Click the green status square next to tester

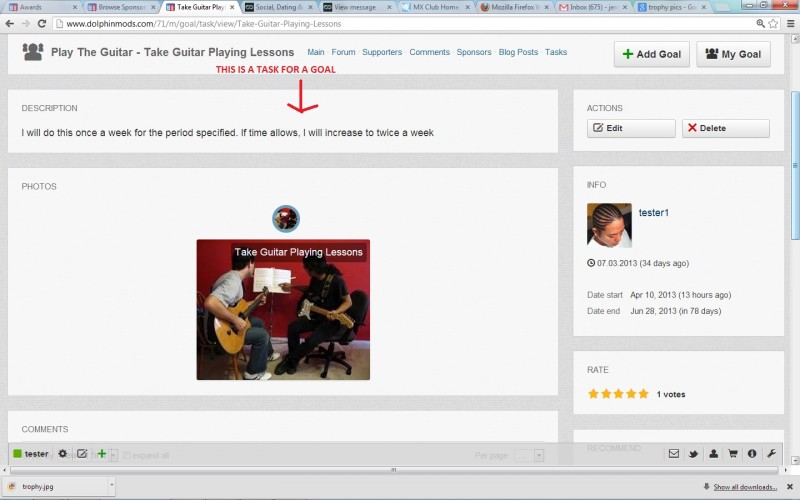click(x=17, y=454)
